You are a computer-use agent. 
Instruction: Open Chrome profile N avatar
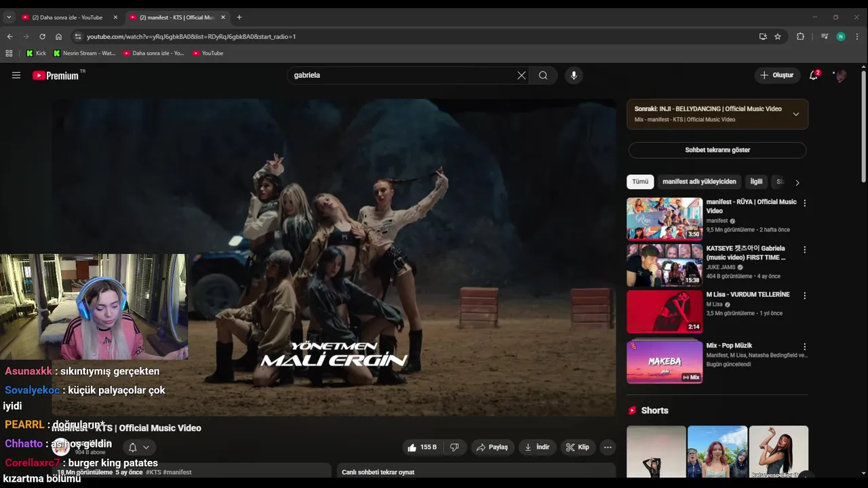841,37
